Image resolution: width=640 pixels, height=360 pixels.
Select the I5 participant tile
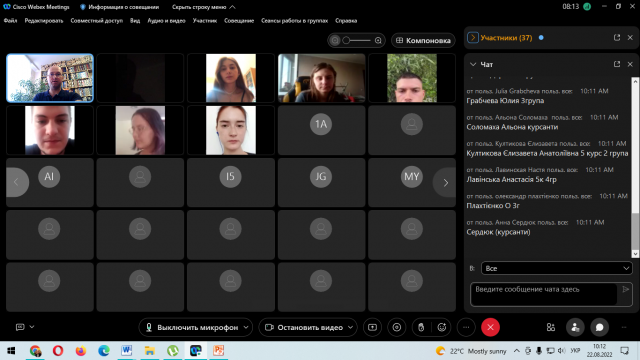[x=231, y=182]
